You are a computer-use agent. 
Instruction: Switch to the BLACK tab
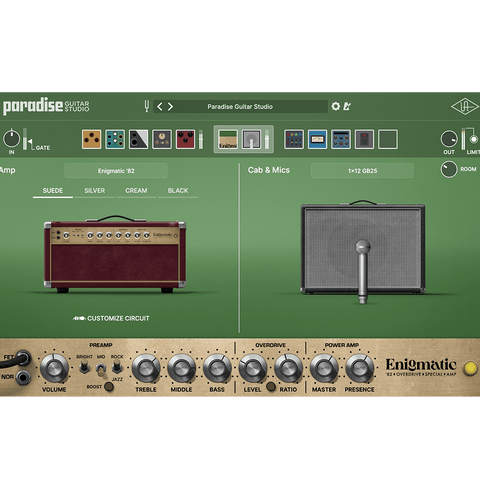pyautogui.click(x=178, y=191)
